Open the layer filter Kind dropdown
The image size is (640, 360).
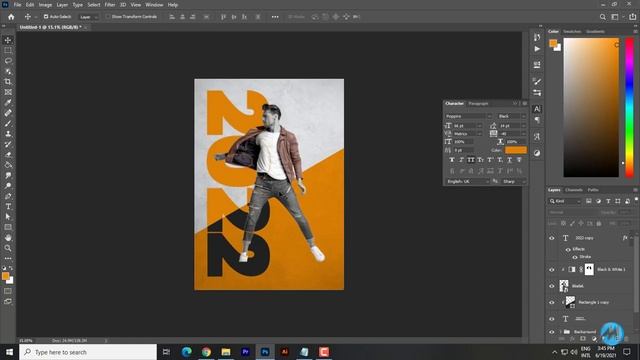point(565,201)
